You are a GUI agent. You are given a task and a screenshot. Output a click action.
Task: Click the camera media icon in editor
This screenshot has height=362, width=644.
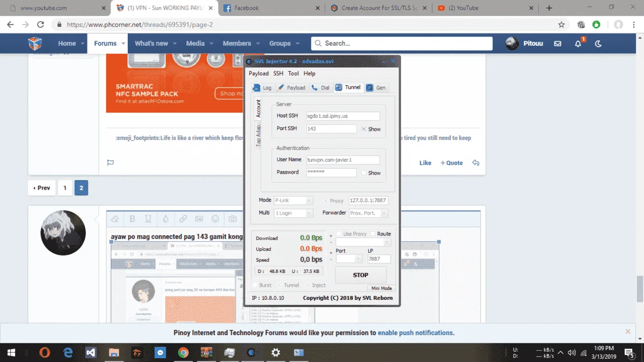click(232, 219)
